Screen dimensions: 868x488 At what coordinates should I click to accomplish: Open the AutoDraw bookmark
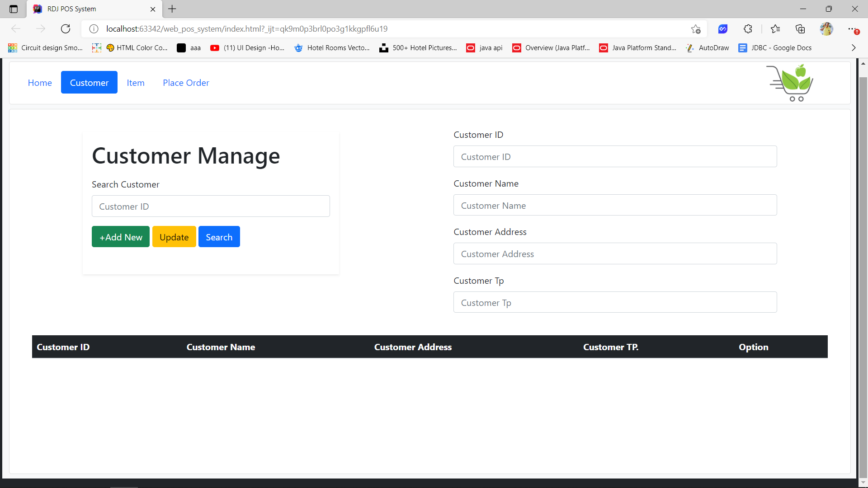pos(708,47)
